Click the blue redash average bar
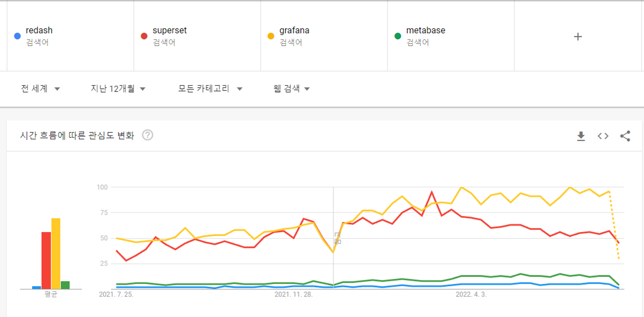The image size is (644, 317). [x=36, y=287]
